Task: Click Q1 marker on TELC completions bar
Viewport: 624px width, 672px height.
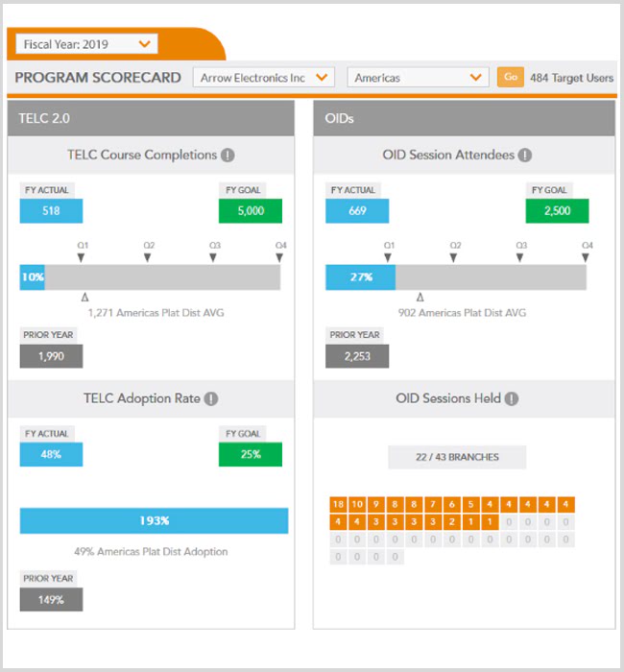Action: (82, 256)
